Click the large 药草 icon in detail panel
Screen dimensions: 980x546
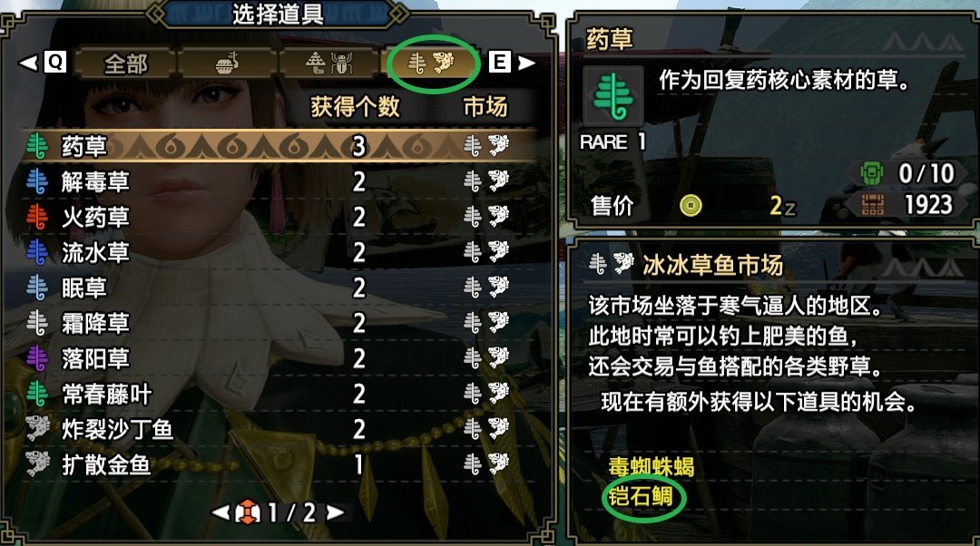tap(613, 96)
